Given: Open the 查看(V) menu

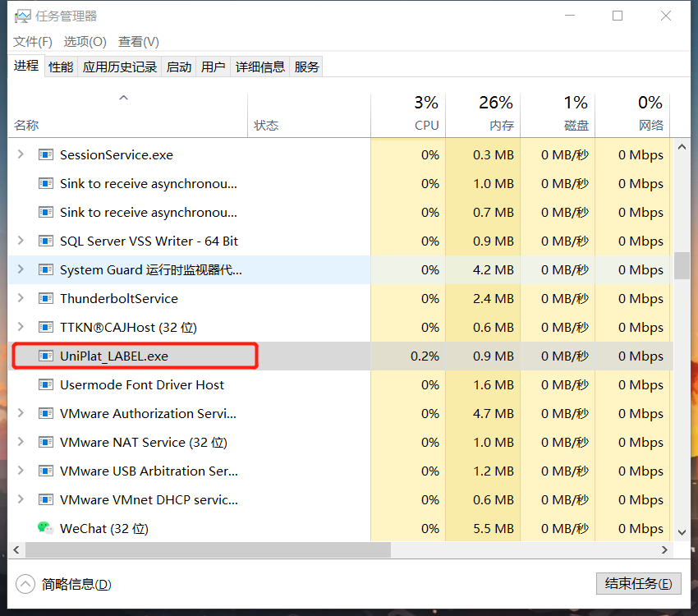Looking at the screenshot, I should (x=139, y=42).
